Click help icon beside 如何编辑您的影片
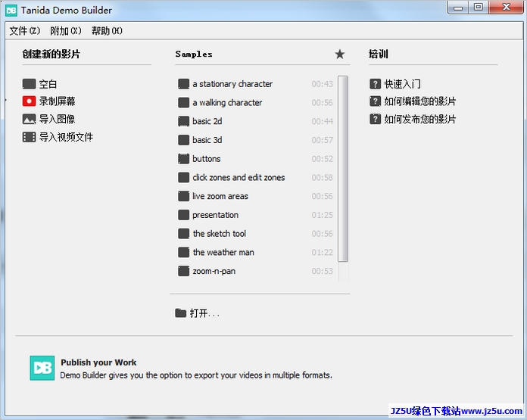 point(375,101)
